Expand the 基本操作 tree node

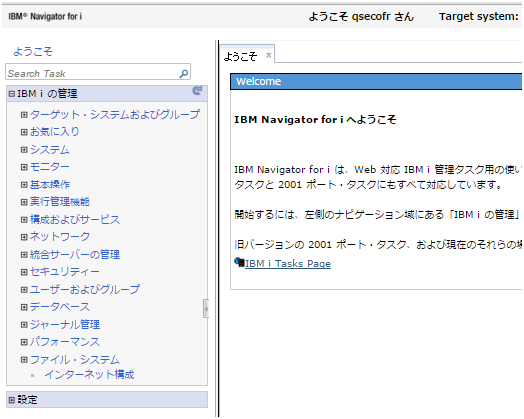[24, 185]
